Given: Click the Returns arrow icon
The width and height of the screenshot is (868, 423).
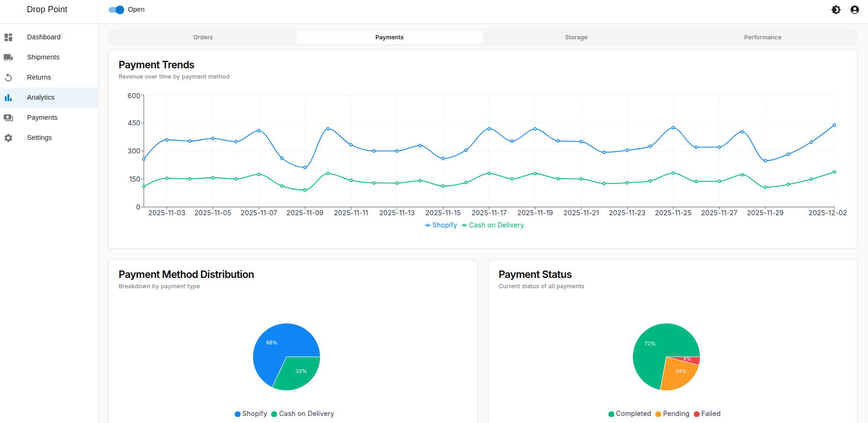Looking at the screenshot, I should (x=8, y=78).
